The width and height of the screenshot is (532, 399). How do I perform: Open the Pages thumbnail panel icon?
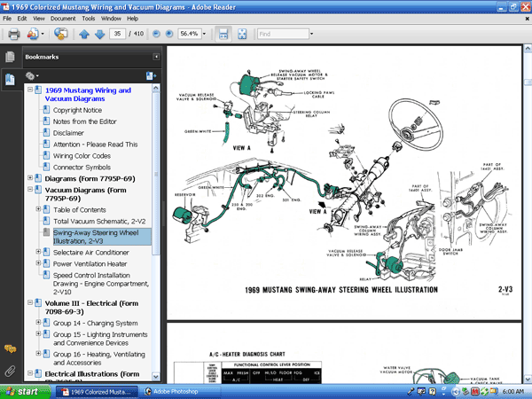pos(10,57)
